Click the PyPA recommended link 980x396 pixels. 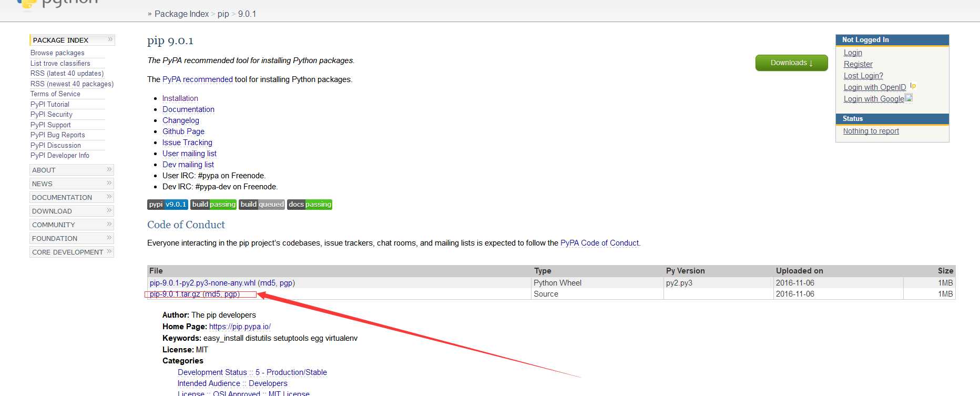coord(198,79)
